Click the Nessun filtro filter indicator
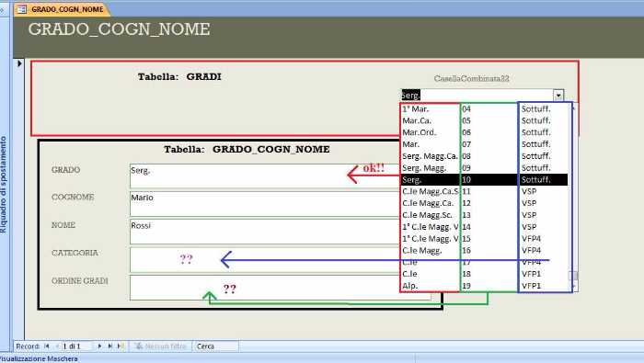Viewport: 644px width, 363px height. [x=160, y=346]
